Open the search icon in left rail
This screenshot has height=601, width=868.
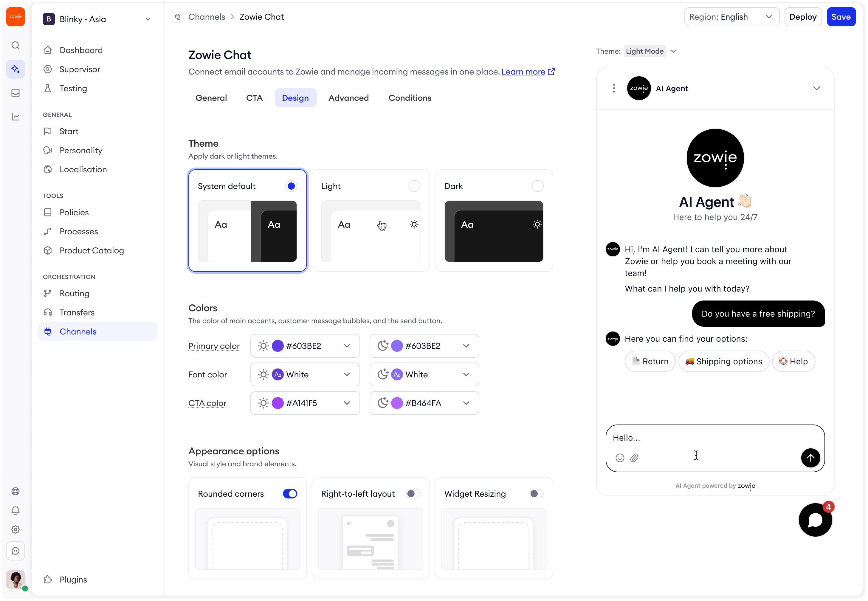pyautogui.click(x=15, y=46)
